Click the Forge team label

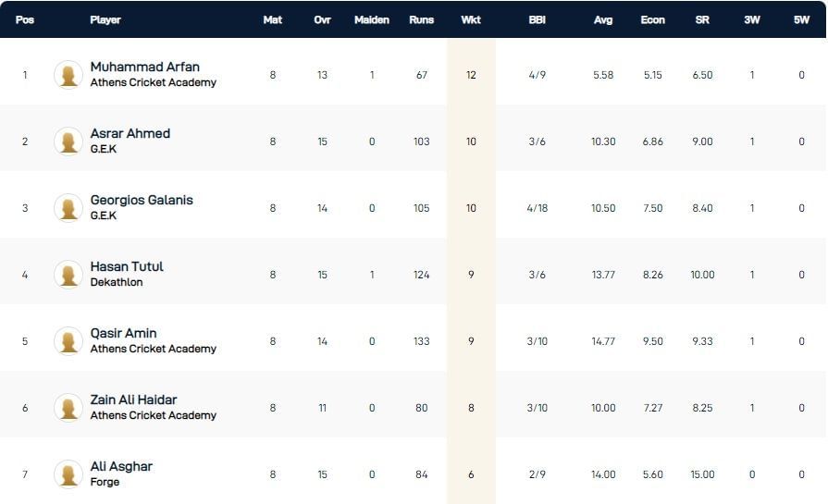click(x=105, y=482)
